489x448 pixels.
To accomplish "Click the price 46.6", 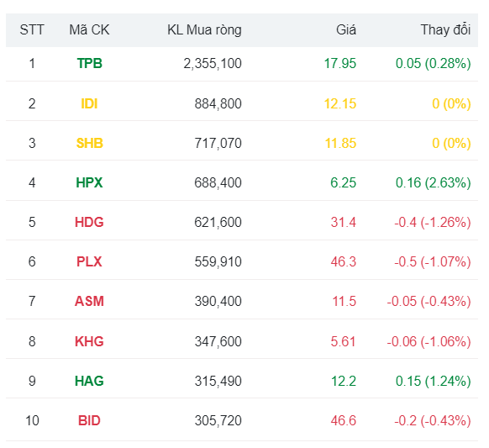I will [x=344, y=421].
